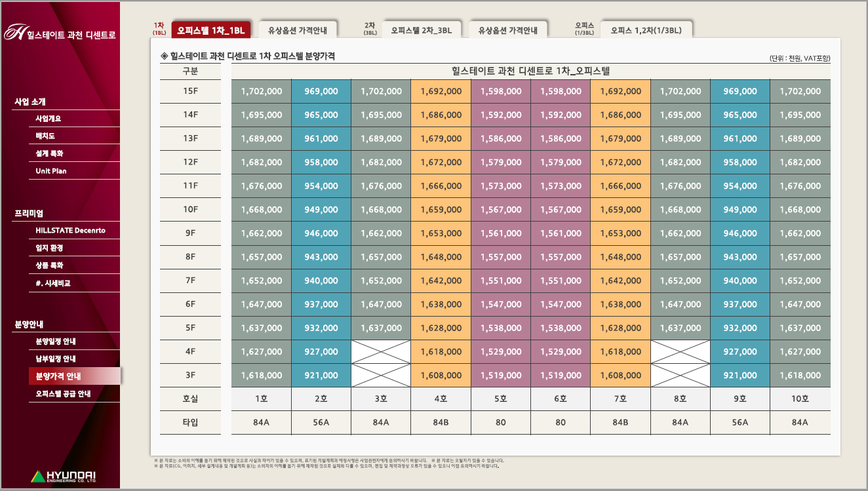Click 4F price 1,529,000 under 5호
This screenshot has height=491, width=868.
(501, 351)
